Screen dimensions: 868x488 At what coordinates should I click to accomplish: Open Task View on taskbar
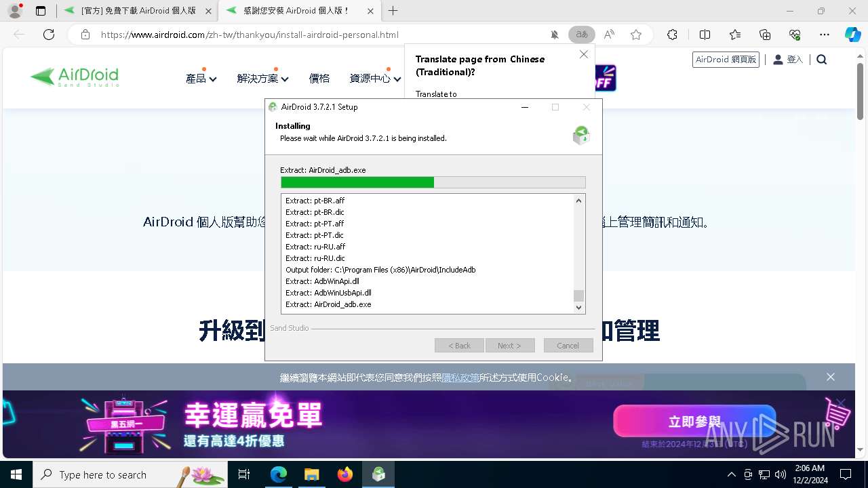pyautogui.click(x=244, y=474)
